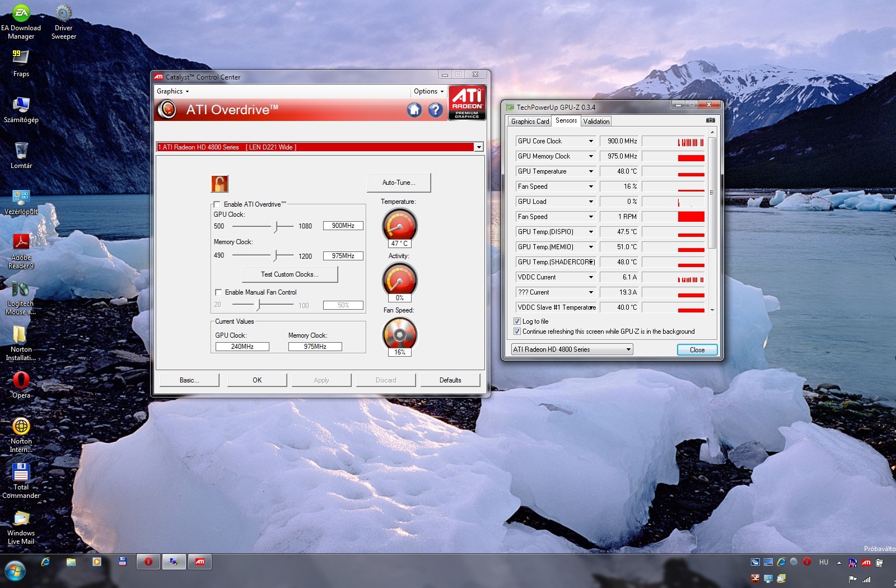Expand the GPU Memory Clock sensor dropdown
896x588 pixels.
pos(591,156)
